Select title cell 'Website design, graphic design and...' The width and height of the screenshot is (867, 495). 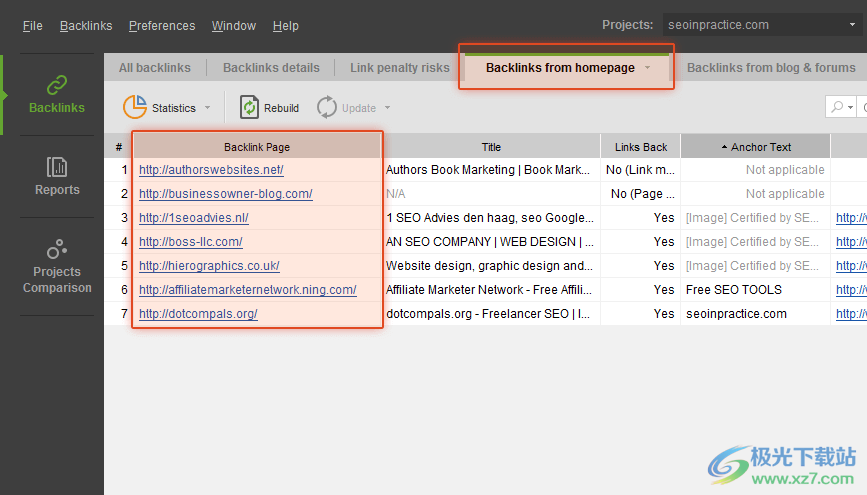(x=491, y=265)
